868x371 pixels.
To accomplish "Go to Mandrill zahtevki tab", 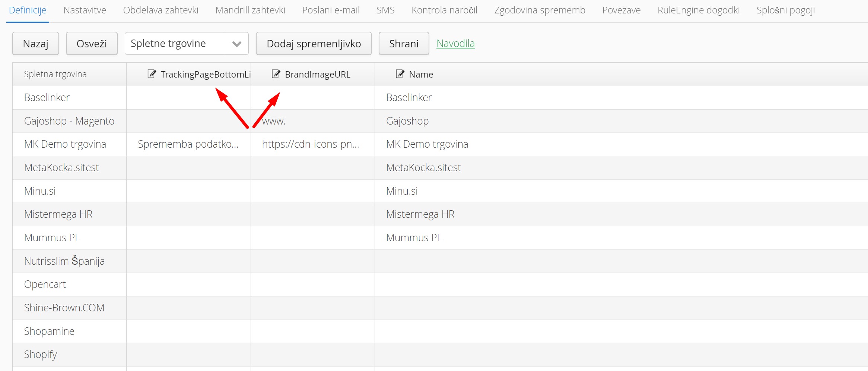I will (250, 10).
